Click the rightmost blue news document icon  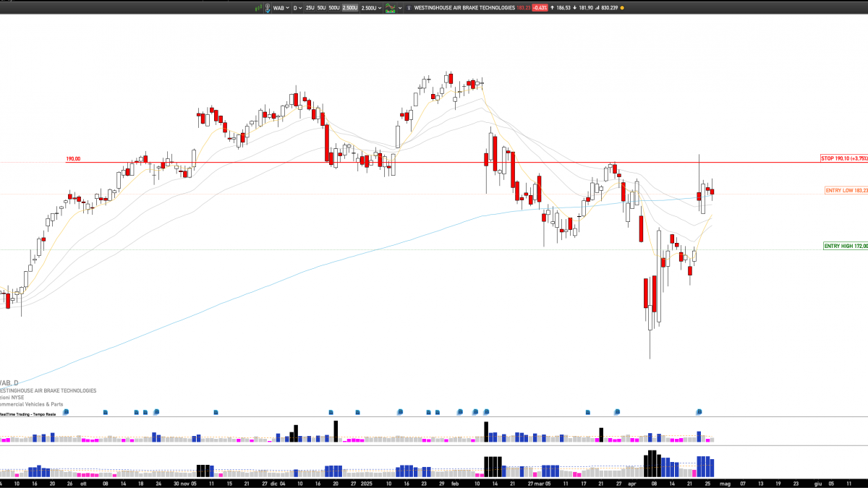pyautogui.click(x=699, y=411)
